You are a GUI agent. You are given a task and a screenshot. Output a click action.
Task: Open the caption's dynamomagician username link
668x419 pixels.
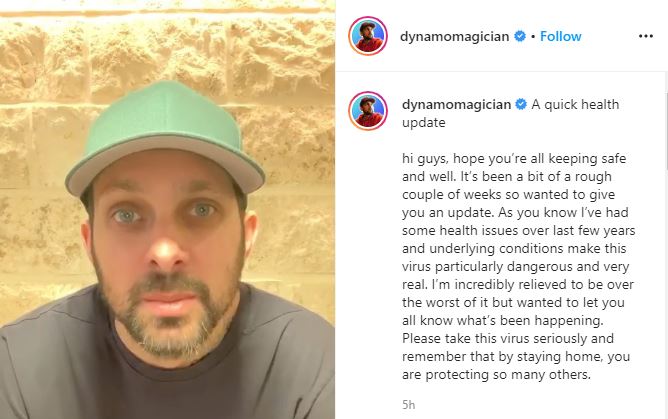pos(456,105)
